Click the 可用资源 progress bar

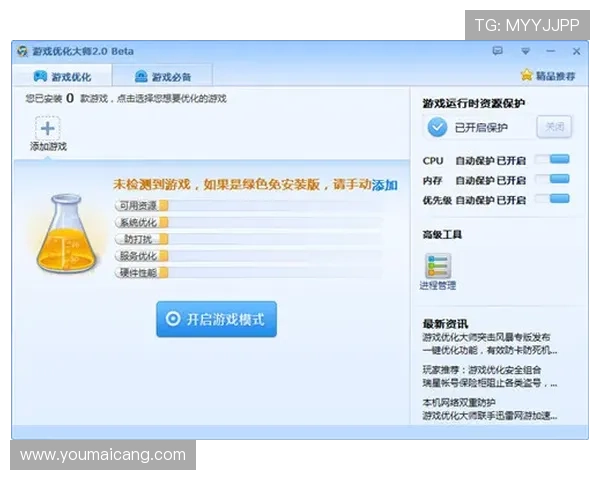248,206
